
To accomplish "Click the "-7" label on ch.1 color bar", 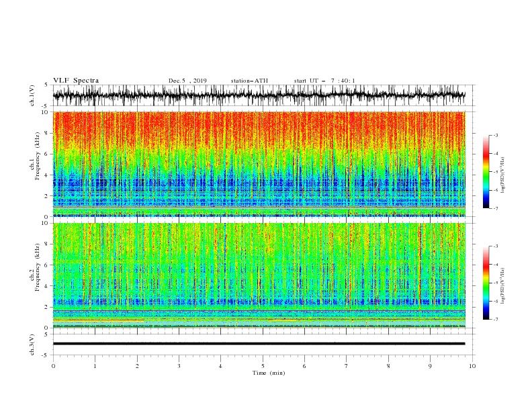I will (x=495, y=208).
